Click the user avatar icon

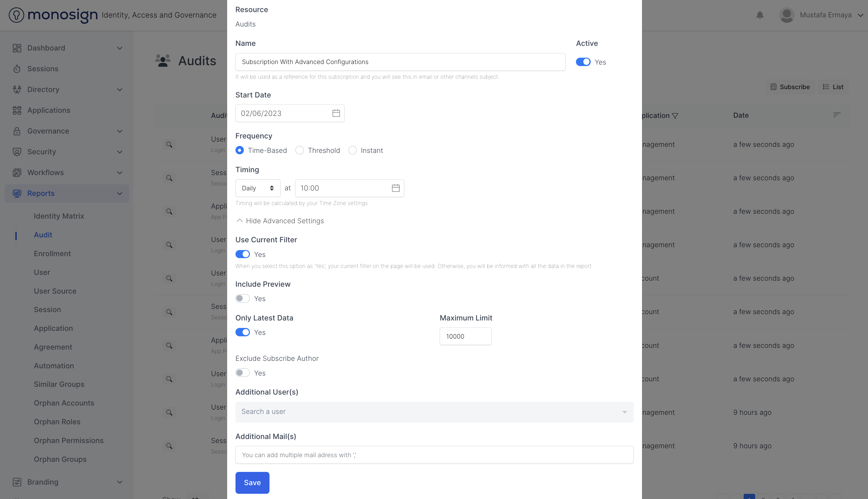(x=786, y=15)
